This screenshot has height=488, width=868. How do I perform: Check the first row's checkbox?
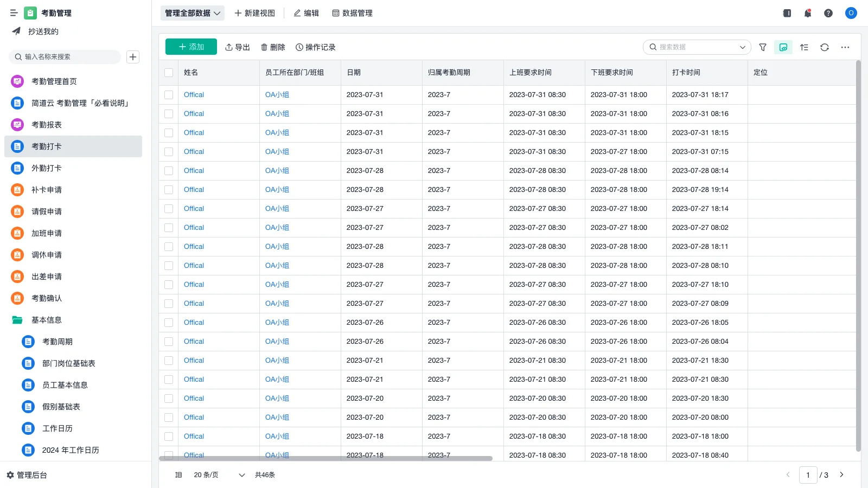[x=169, y=95]
